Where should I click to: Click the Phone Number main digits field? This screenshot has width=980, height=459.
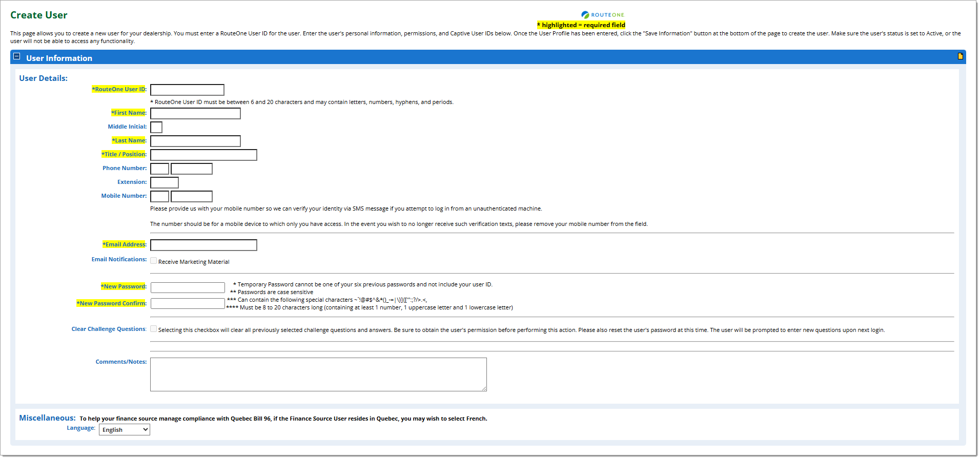(x=192, y=169)
